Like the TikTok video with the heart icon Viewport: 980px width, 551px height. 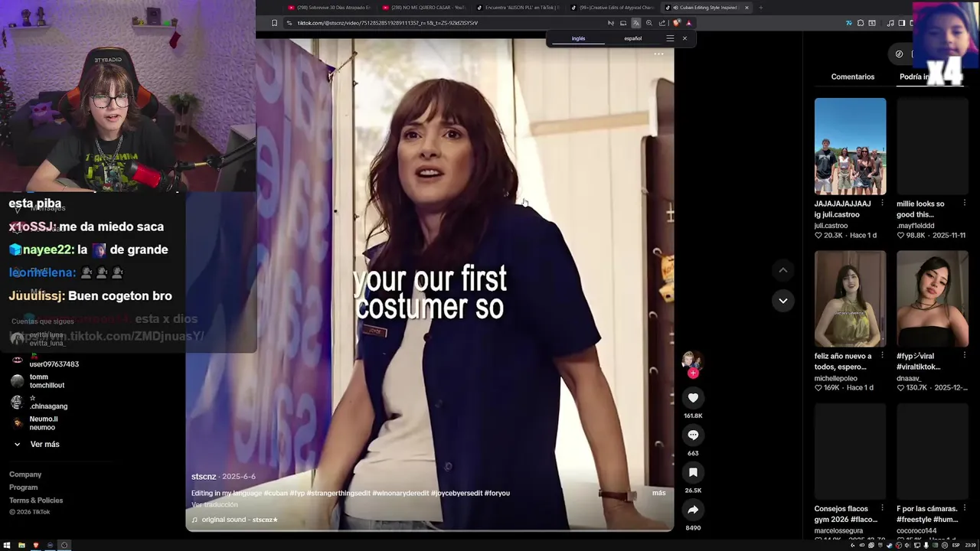[x=693, y=398]
